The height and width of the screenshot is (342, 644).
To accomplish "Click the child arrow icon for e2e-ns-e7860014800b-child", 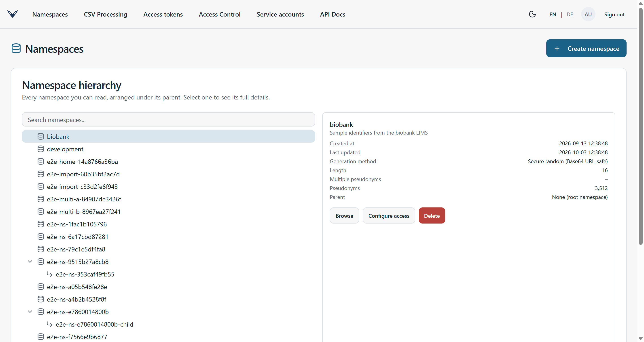I will 49,324.
